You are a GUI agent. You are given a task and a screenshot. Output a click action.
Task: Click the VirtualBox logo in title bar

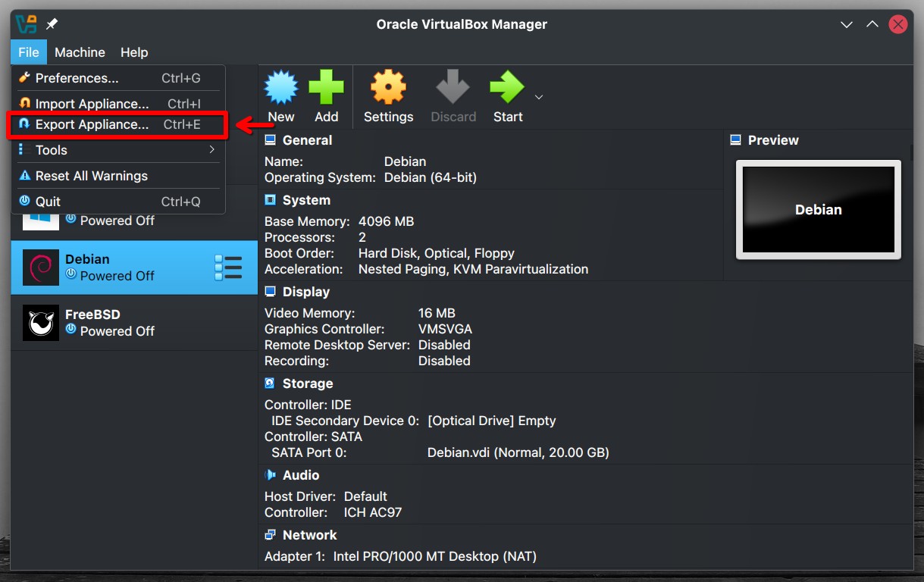pos(26,24)
